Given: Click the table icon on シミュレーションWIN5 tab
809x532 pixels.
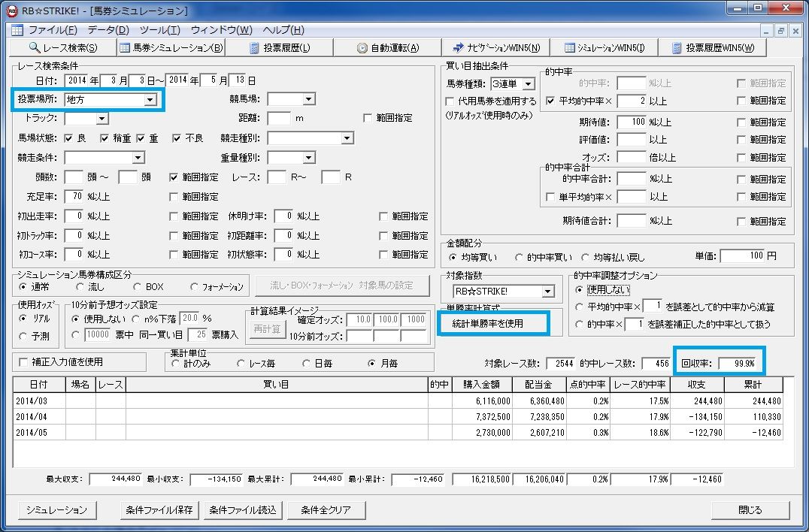Looking at the screenshot, I should coord(570,48).
